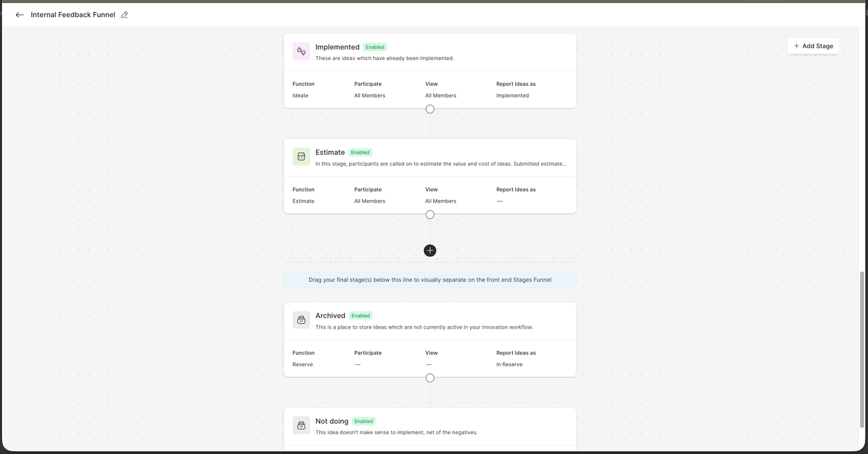This screenshot has height=454, width=868.
Task: Toggle the Enabled badge on Implemented stage
Action: (x=375, y=48)
